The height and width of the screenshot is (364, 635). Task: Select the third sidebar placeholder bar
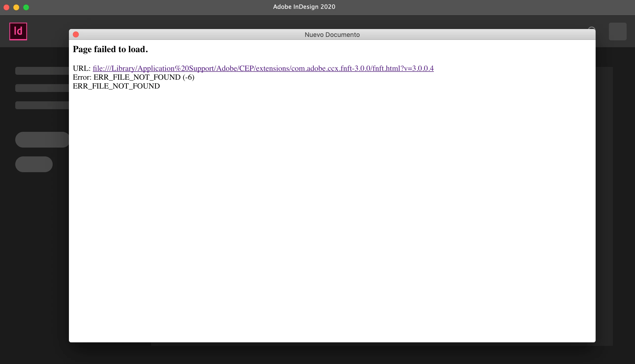tap(42, 105)
